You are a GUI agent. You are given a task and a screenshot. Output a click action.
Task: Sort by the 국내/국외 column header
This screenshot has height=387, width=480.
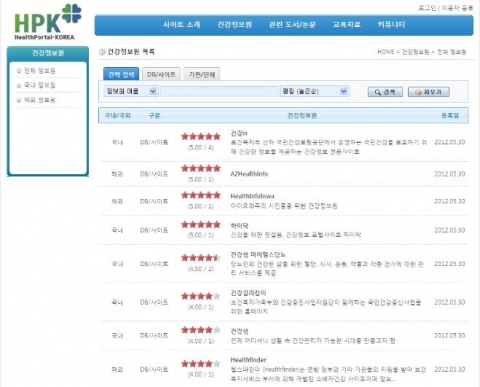point(118,116)
